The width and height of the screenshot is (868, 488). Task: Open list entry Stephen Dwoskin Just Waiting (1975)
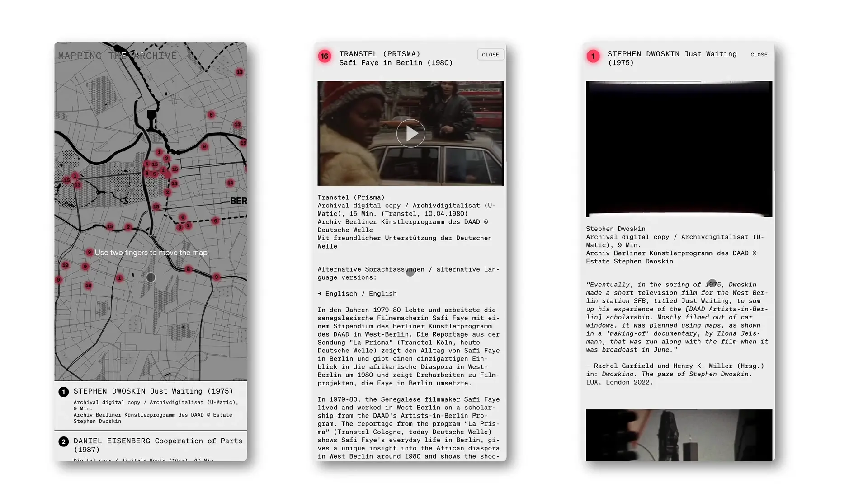click(x=153, y=391)
